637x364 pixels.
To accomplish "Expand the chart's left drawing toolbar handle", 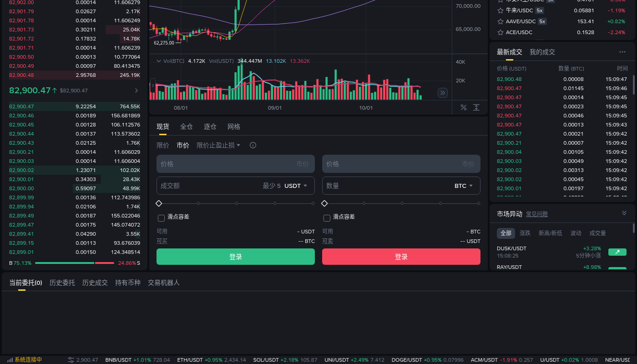I will pyautogui.click(x=152, y=85).
